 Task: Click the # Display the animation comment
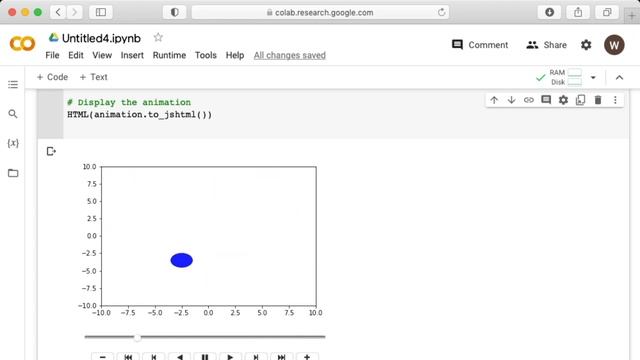click(x=129, y=102)
